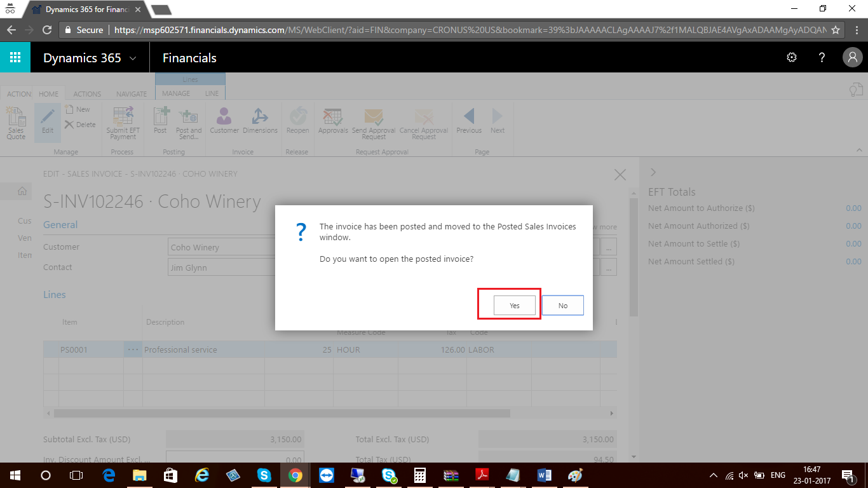Image resolution: width=868 pixels, height=488 pixels.
Task: Bookmark this page with the star
Action: pos(836,30)
